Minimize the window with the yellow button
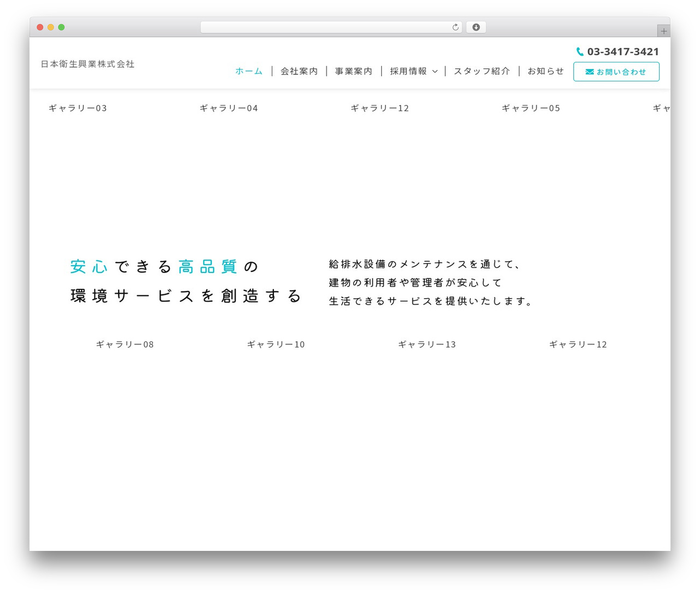Screen dimensions: 700x593 coord(51,27)
